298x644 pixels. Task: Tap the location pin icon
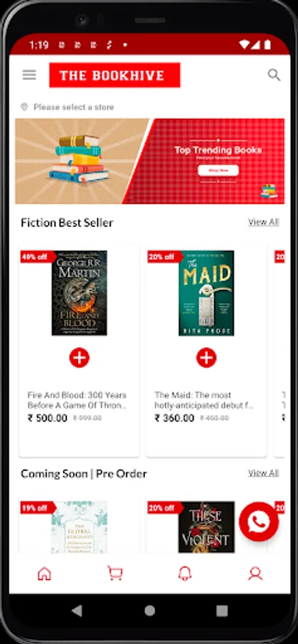tap(24, 107)
